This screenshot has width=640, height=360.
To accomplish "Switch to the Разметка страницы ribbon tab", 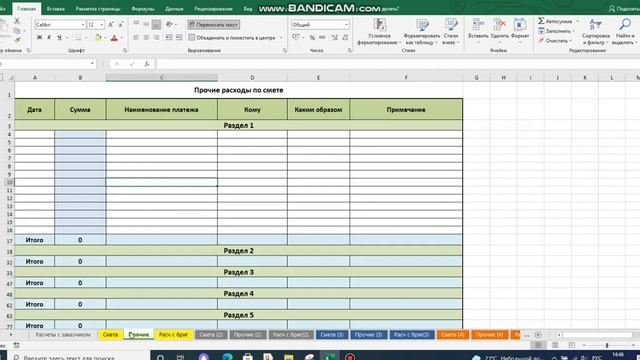I will pos(98,9).
